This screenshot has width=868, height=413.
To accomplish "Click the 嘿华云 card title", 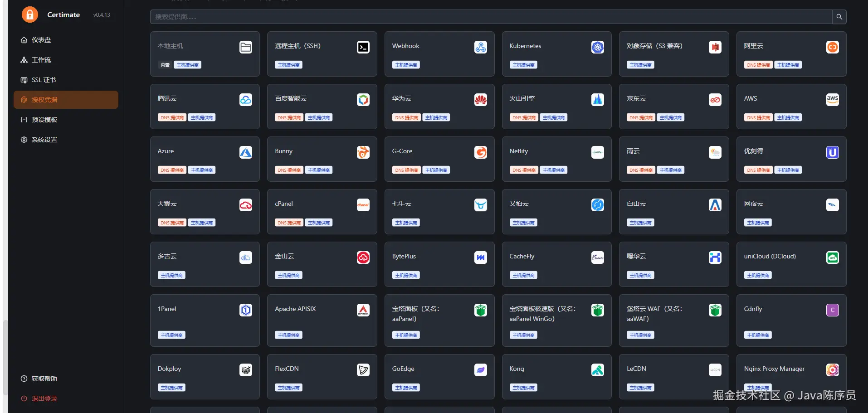I will pos(636,256).
